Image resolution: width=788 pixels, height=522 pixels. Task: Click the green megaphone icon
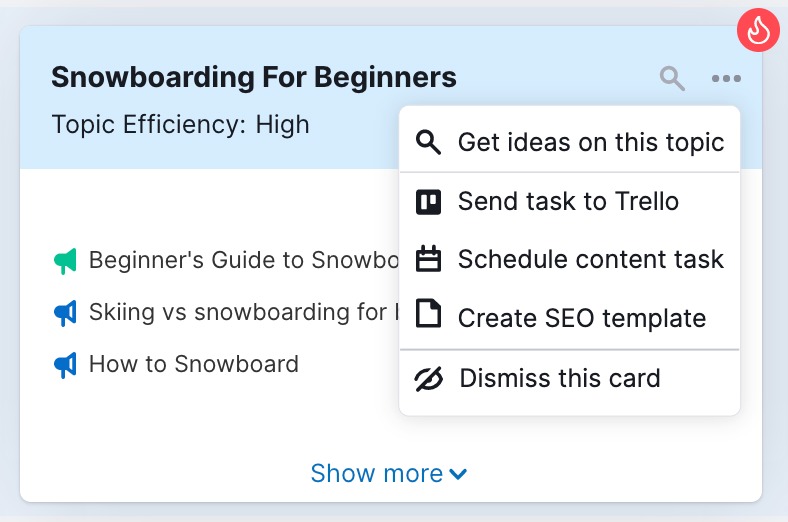pyautogui.click(x=65, y=261)
